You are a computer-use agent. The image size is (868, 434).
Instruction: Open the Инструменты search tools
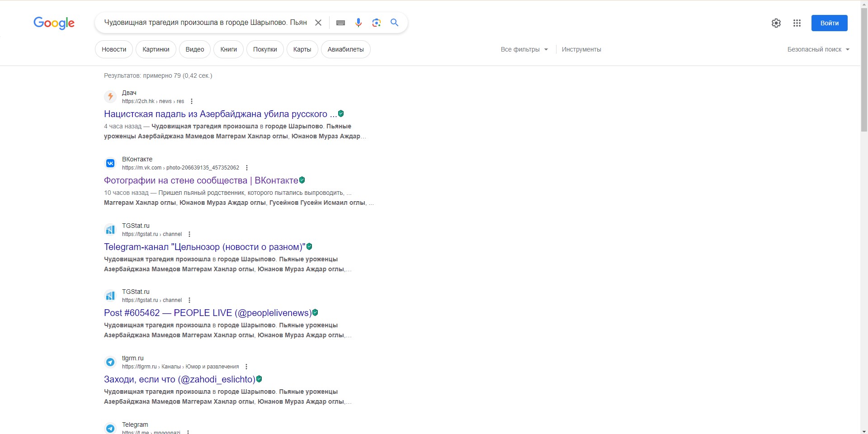pyautogui.click(x=581, y=49)
